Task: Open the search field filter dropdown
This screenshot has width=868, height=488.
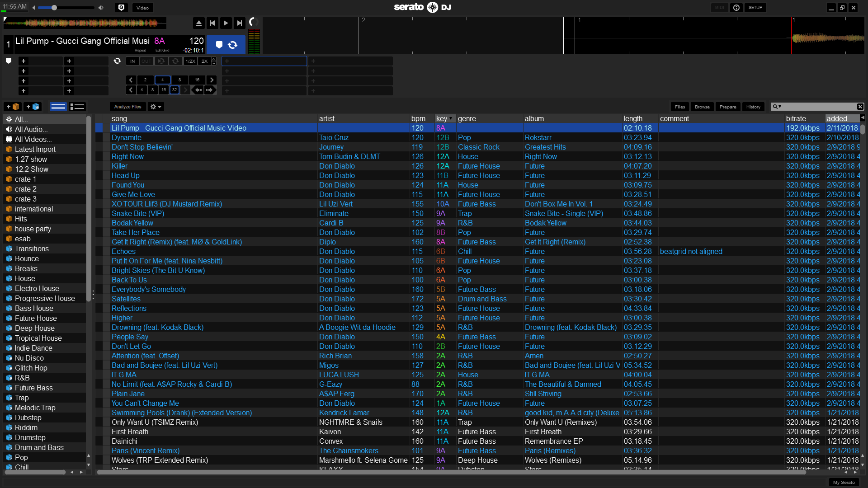Action: click(777, 107)
